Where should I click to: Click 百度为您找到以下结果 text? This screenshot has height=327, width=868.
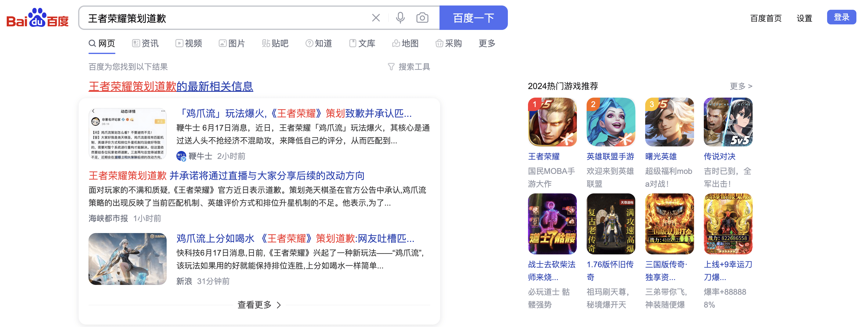[128, 67]
